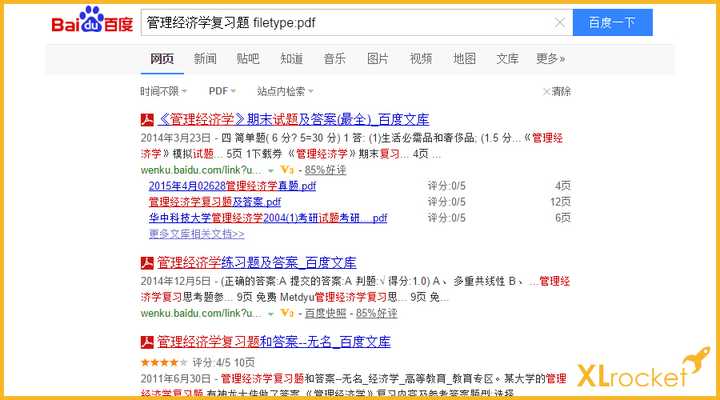The image size is (720, 400).
Task: Click 评分:0/5 in 2015年4月 row
Action: (446, 186)
